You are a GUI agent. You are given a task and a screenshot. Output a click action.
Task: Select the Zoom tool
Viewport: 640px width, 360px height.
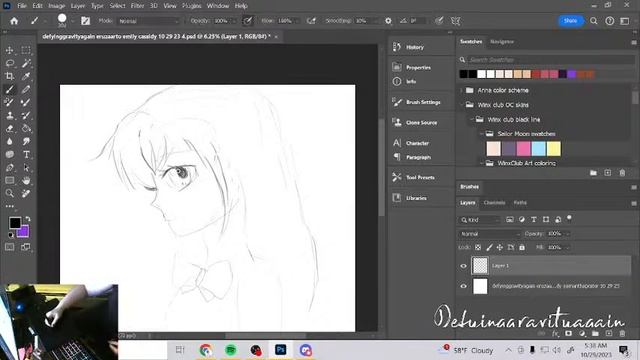[9, 193]
